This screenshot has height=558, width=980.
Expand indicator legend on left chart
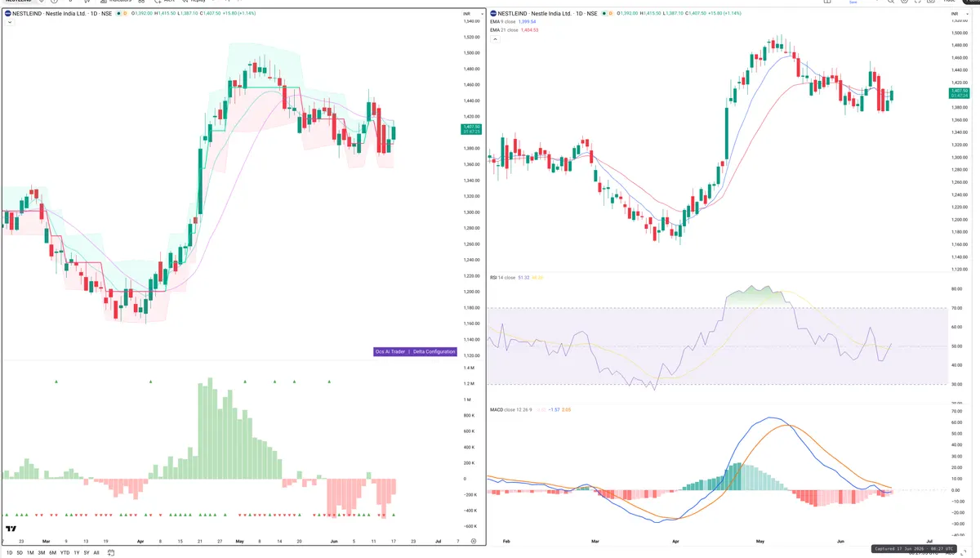(x=8, y=23)
